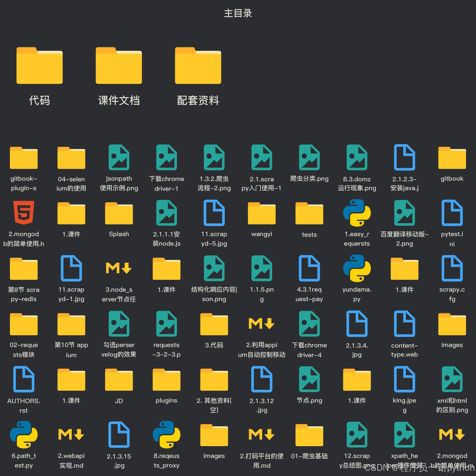Open the tests folder
This screenshot has height=476, width=476.
pos(309,213)
